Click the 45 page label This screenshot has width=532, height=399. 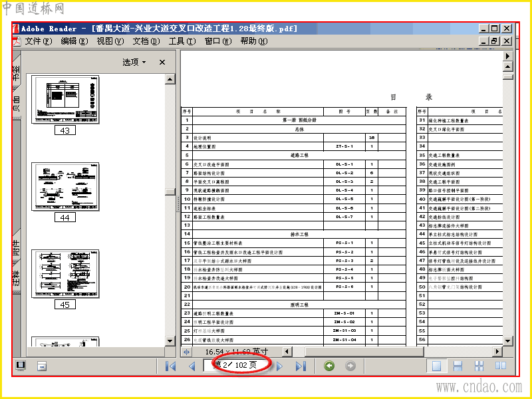[x=65, y=305]
